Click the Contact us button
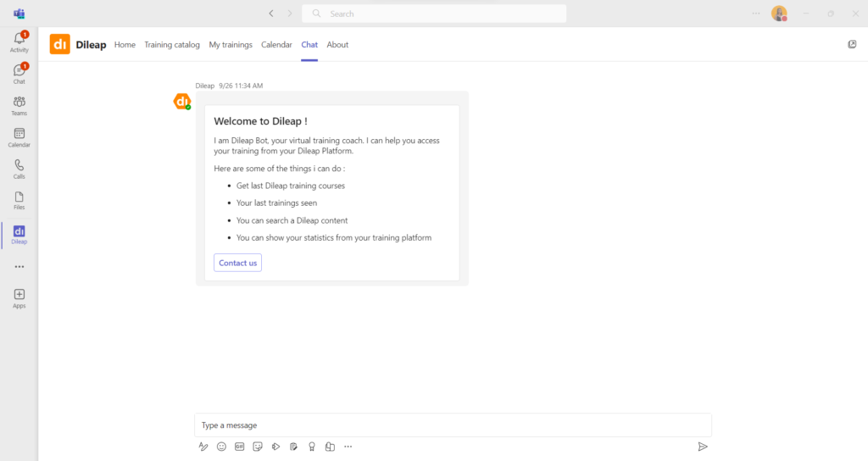This screenshot has height=461, width=868. point(237,263)
